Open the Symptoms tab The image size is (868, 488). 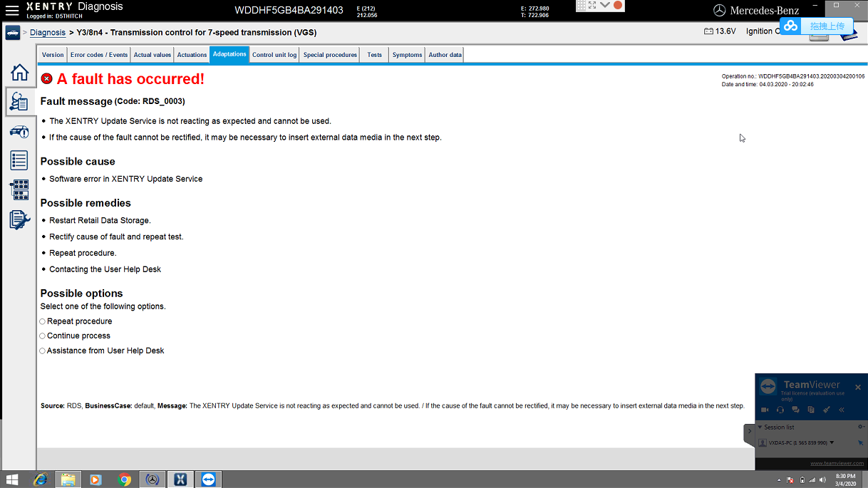click(x=407, y=55)
